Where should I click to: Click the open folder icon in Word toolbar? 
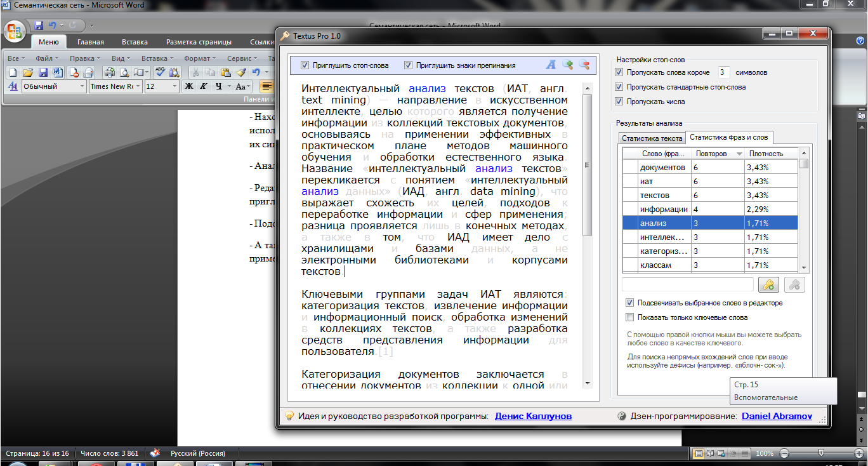click(x=27, y=72)
